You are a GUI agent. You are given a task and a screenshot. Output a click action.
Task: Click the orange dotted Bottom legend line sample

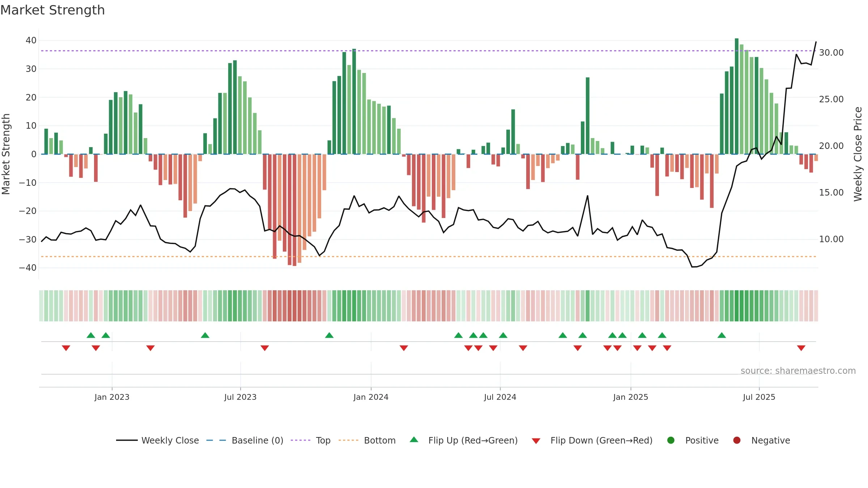click(348, 440)
